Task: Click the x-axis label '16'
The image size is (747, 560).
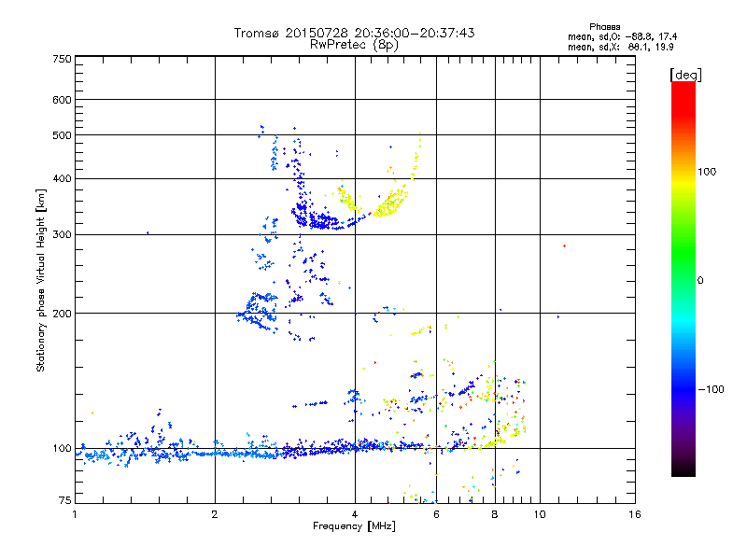Action: click(x=635, y=514)
